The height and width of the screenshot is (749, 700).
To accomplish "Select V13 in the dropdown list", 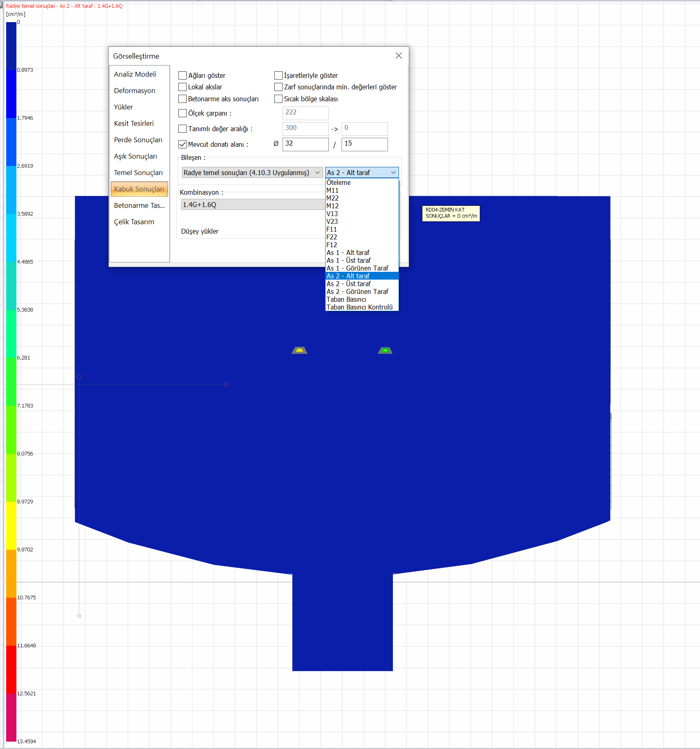I will tap(362, 214).
